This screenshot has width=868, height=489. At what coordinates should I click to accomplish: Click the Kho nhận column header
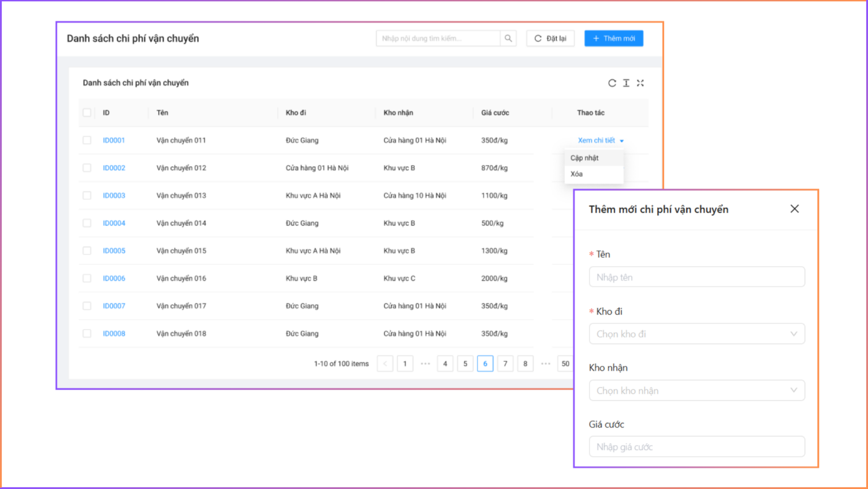(x=398, y=113)
